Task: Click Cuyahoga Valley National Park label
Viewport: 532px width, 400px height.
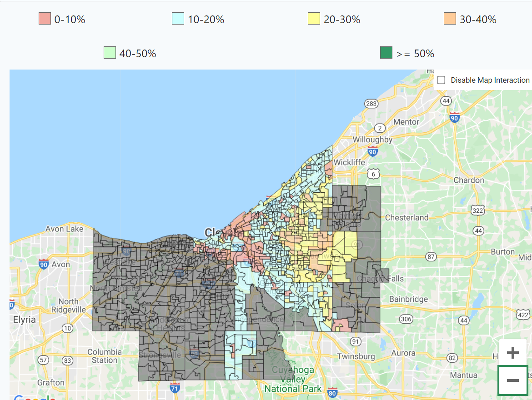Action: tap(293, 379)
